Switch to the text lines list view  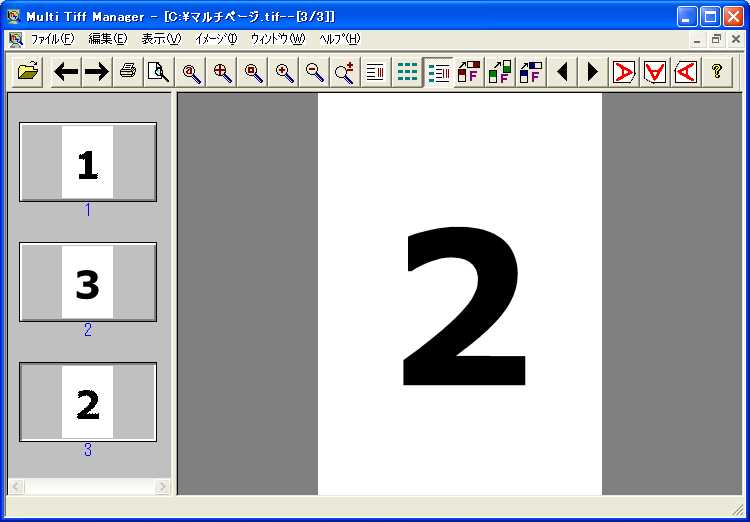376,72
